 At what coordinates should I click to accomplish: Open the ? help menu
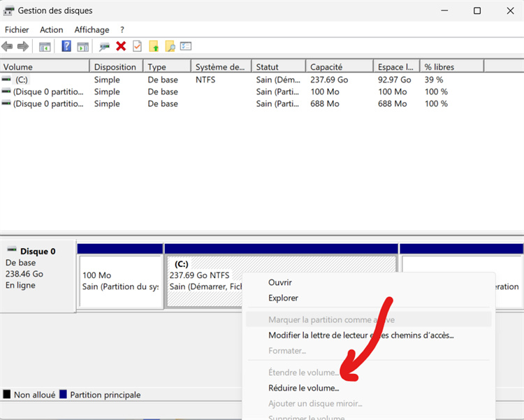click(x=122, y=30)
